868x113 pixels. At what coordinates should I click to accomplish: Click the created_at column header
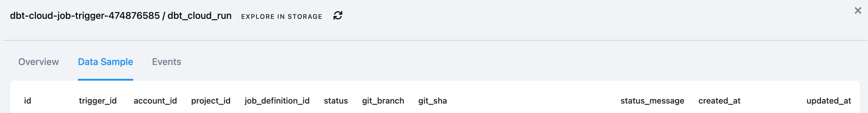click(x=719, y=101)
